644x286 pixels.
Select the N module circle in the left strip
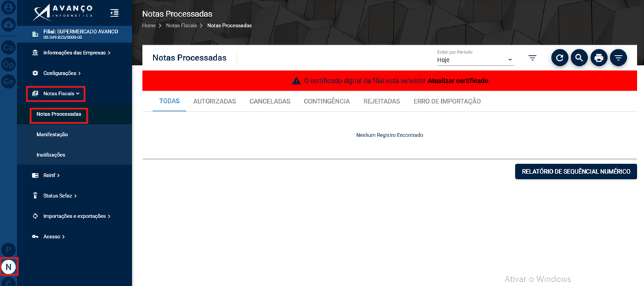[x=9, y=267]
